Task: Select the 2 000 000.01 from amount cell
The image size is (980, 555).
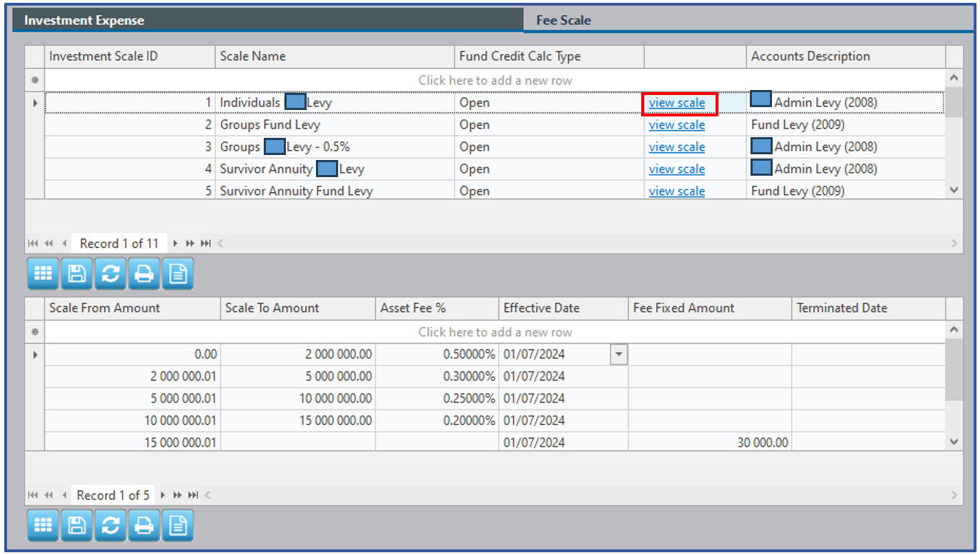Action: (133, 376)
